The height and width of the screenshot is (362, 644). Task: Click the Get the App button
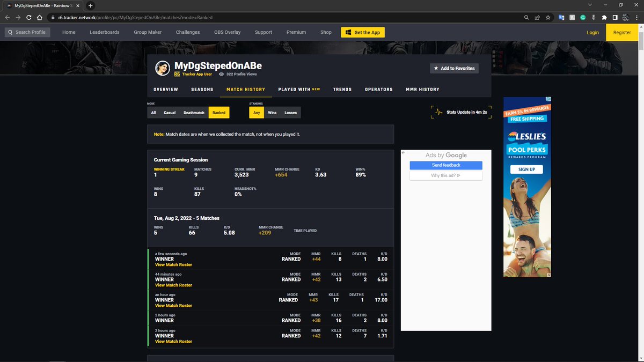[x=363, y=32]
